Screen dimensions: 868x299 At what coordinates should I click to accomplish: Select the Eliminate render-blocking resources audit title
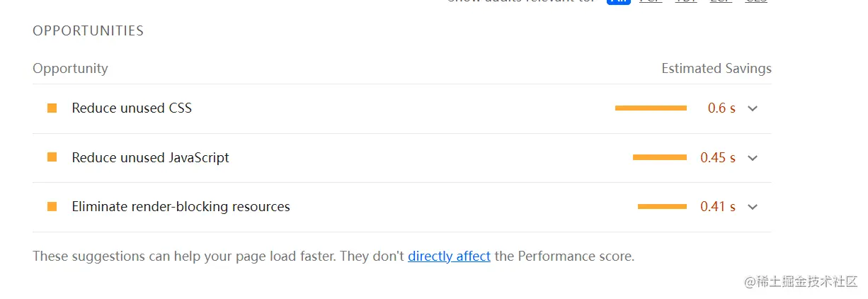181,207
